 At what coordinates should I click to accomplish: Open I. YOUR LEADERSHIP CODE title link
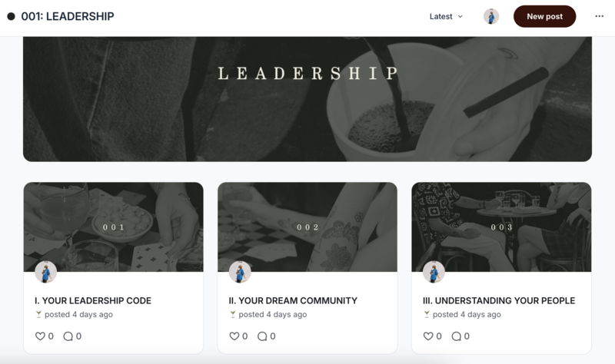pos(93,300)
